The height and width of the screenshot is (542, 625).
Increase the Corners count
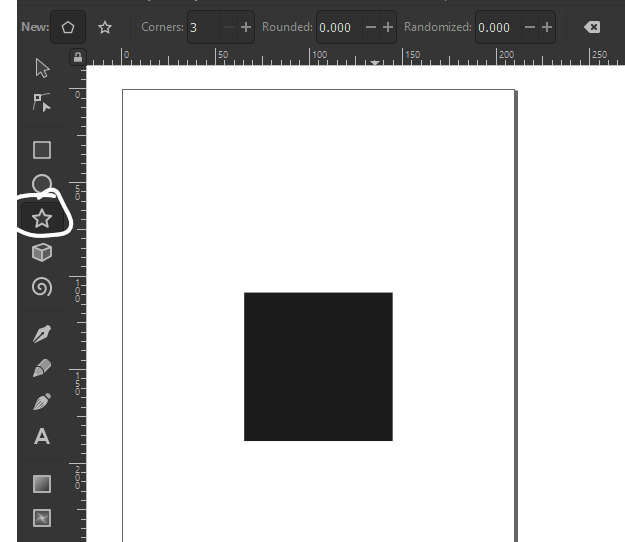tap(246, 27)
